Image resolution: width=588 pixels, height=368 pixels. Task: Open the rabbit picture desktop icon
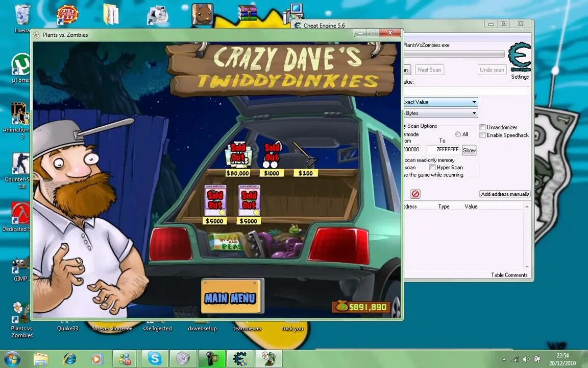click(x=203, y=14)
